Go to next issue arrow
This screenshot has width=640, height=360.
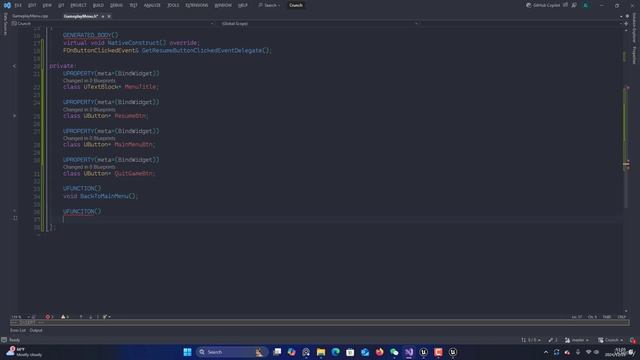tap(91, 317)
